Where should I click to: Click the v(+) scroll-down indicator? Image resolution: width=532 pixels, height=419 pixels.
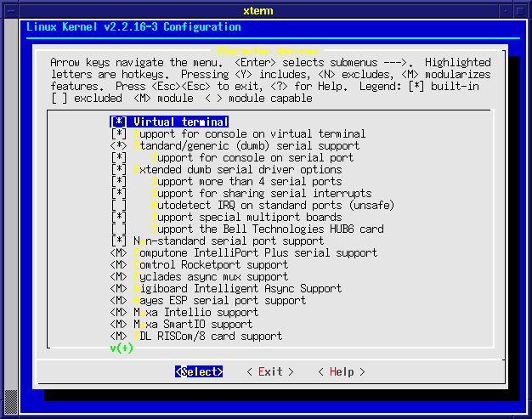tap(122, 348)
